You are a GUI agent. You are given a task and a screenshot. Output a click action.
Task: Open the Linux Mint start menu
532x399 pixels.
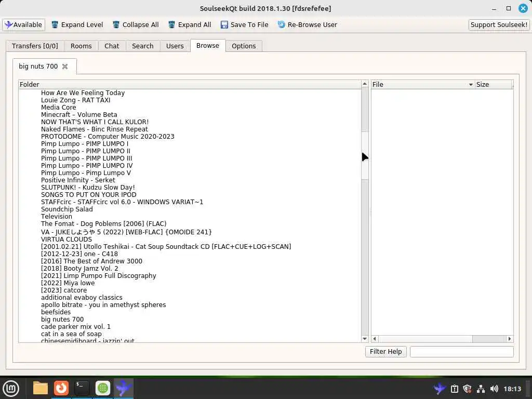(11, 389)
